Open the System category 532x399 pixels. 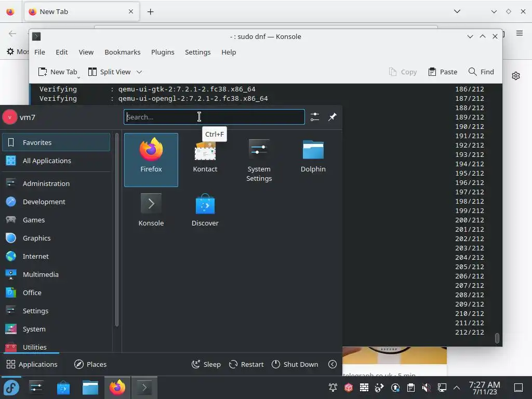[x=56, y=329]
